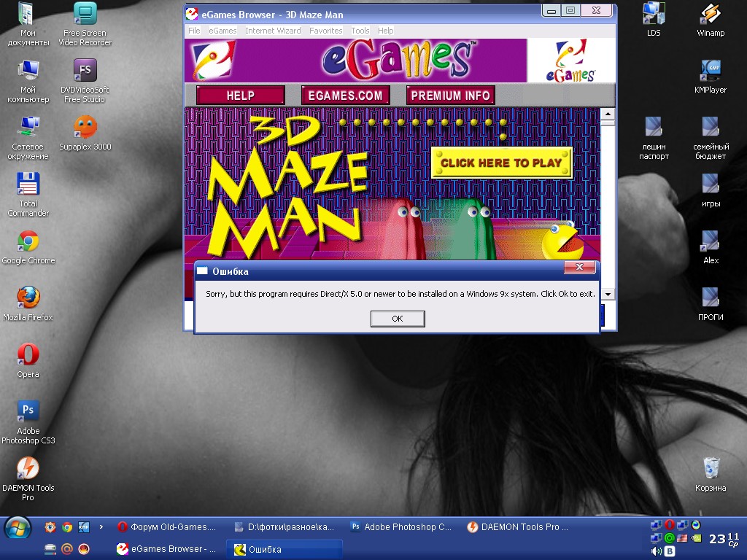Open the Windows Start menu orb
Viewport: 747px width, 560px height.
(x=18, y=529)
